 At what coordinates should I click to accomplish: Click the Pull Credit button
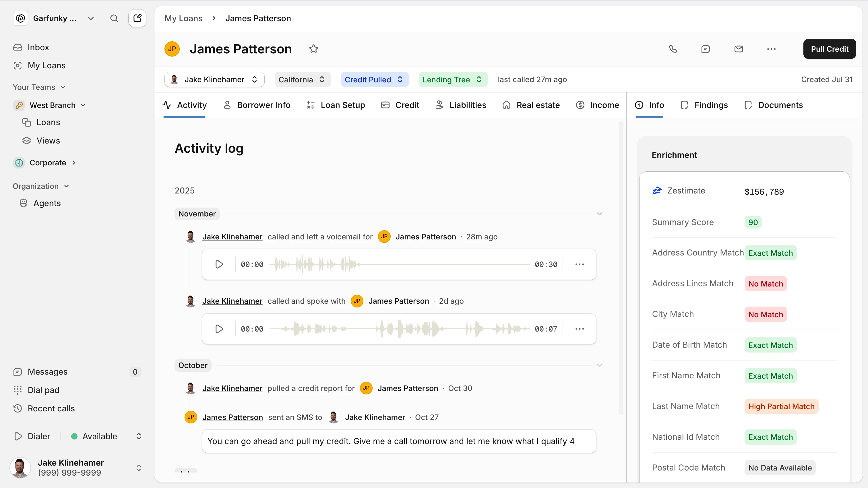click(829, 49)
